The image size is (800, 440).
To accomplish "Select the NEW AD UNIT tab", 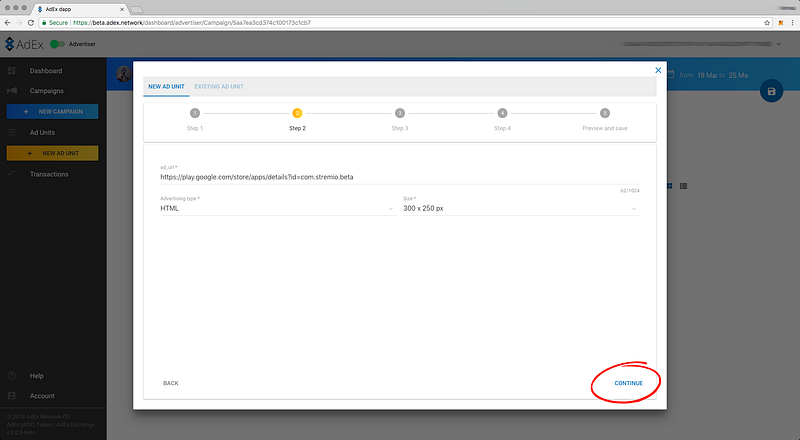I will [x=166, y=87].
